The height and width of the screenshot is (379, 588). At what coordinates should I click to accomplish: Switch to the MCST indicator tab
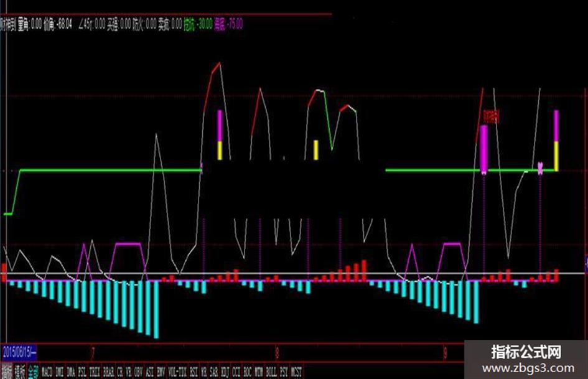(296, 372)
